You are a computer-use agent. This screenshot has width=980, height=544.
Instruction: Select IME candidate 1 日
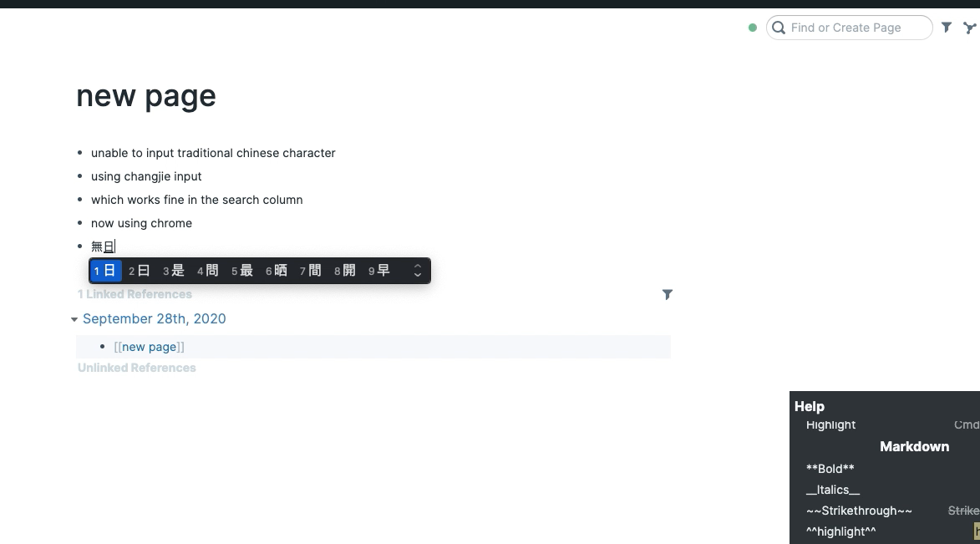click(105, 271)
